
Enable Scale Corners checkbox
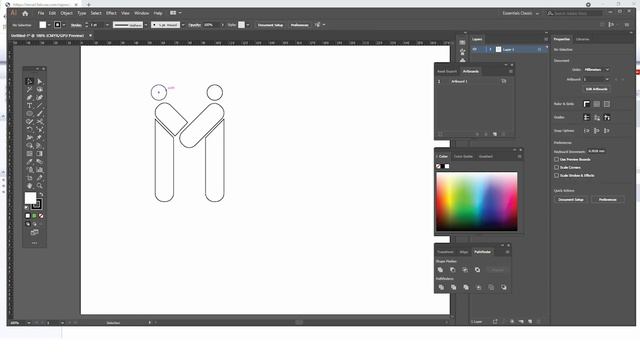(x=556, y=167)
